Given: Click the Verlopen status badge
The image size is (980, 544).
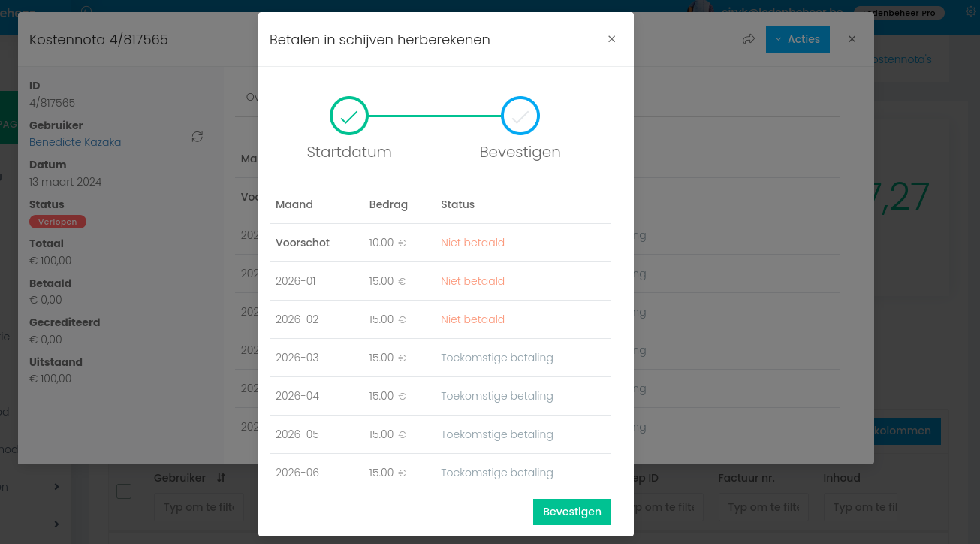Looking at the screenshot, I should 58,222.
